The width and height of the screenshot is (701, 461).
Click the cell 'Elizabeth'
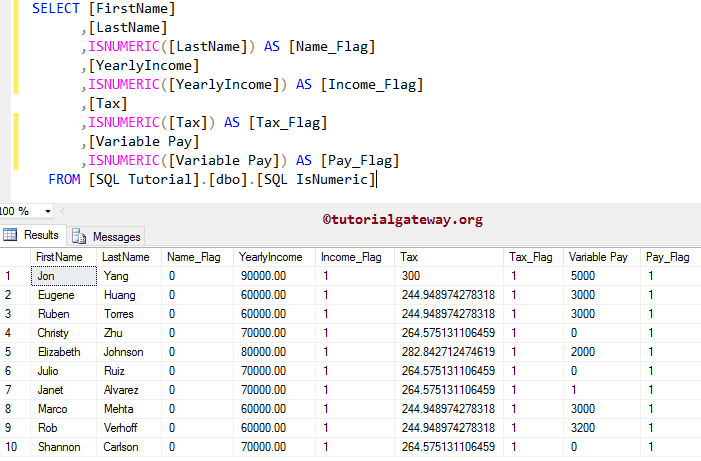click(x=63, y=352)
